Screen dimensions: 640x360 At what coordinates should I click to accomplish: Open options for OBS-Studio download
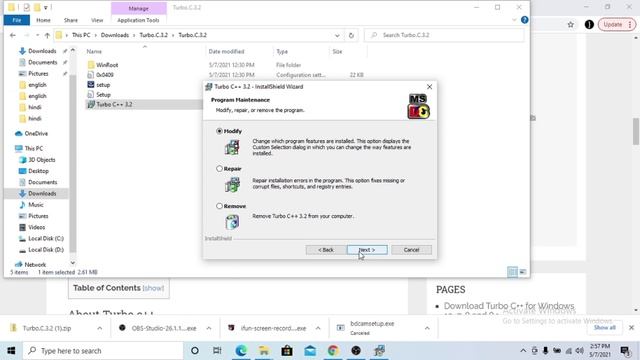point(209,328)
